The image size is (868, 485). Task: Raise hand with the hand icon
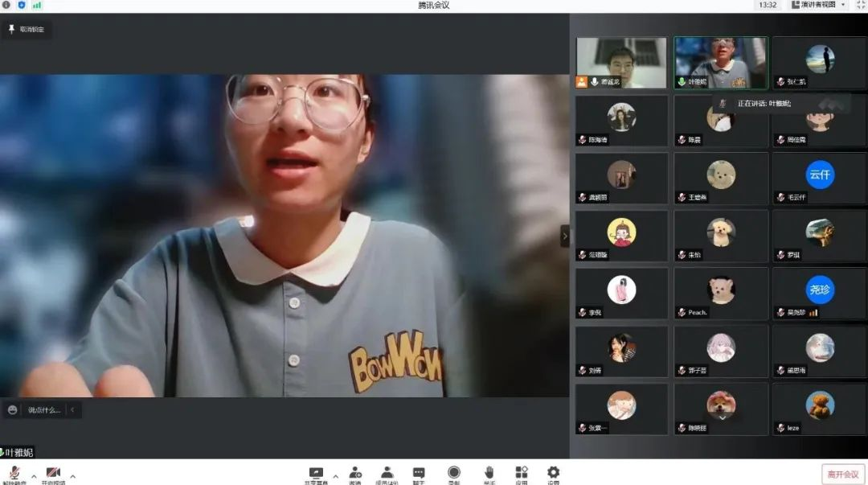[489, 474]
